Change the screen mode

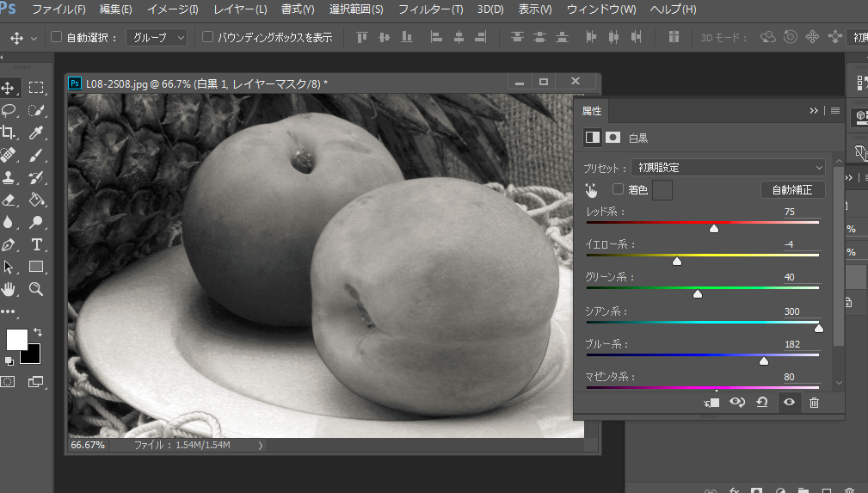tap(36, 382)
